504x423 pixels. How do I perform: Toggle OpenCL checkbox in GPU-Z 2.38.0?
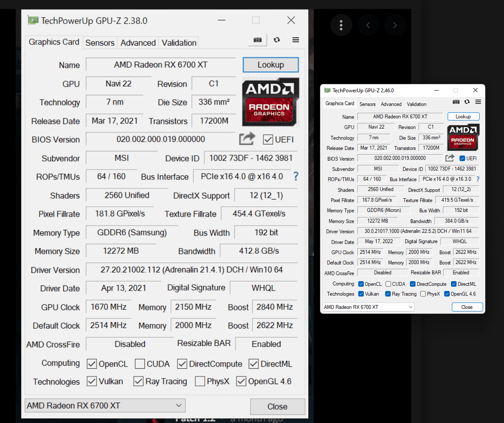pos(91,364)
